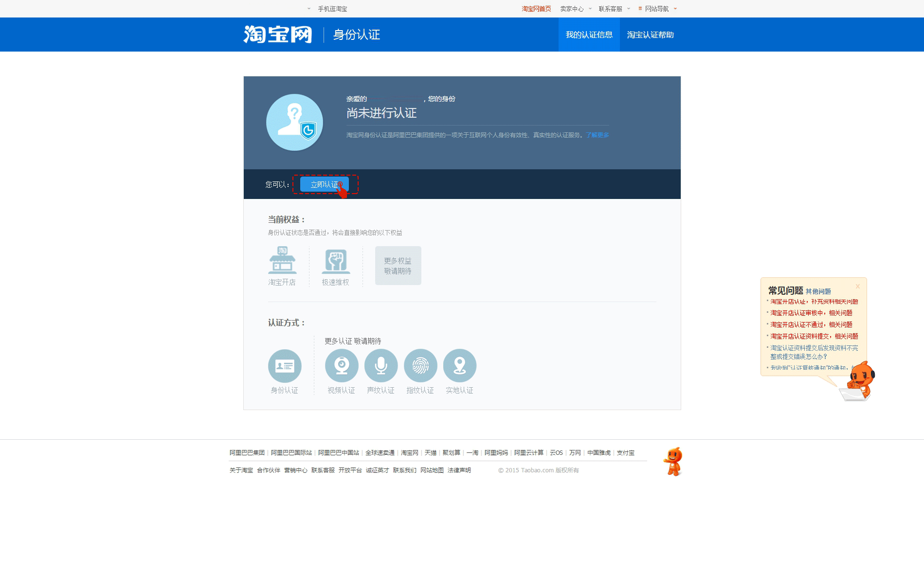924x575 pixels.
Task: Open the 我的认证信息 tab
Action: (589, 35)
